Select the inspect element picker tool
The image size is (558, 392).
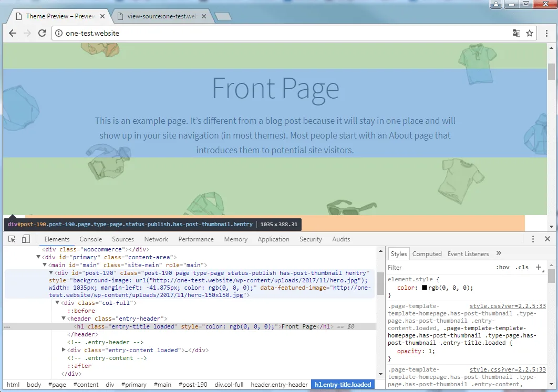coord(12,239)
